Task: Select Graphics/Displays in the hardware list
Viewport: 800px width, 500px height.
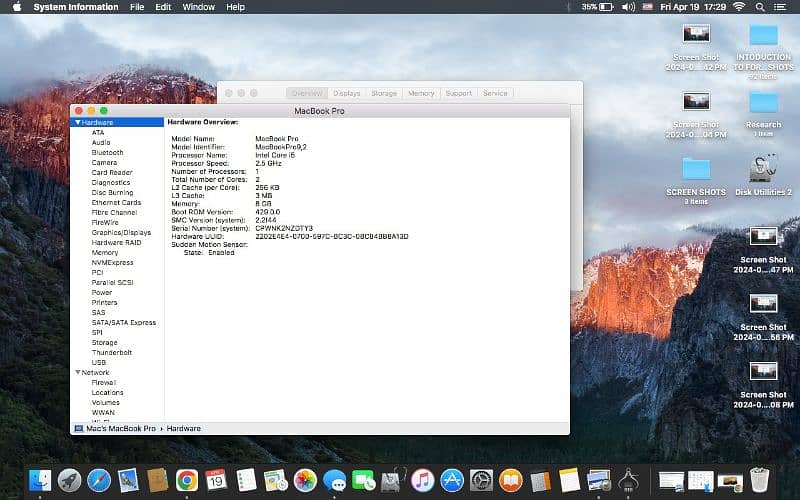Action: point(121,232)
